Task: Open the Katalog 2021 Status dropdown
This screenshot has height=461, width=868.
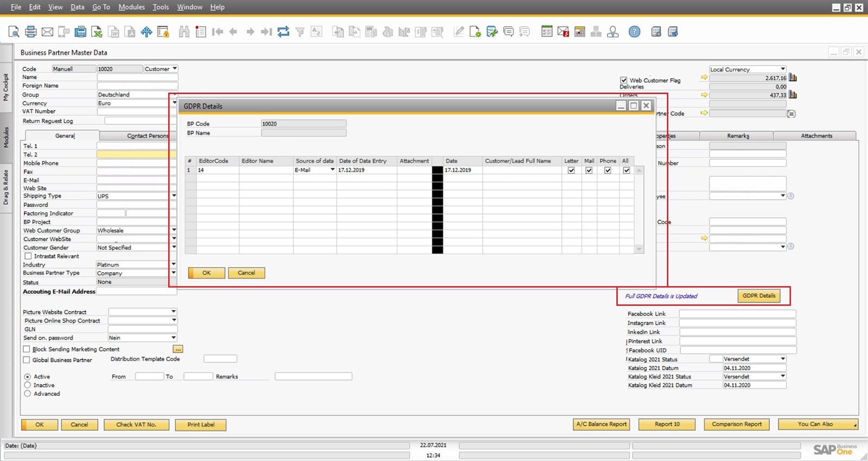Action: pyautogui.click(x=783, y=359)
